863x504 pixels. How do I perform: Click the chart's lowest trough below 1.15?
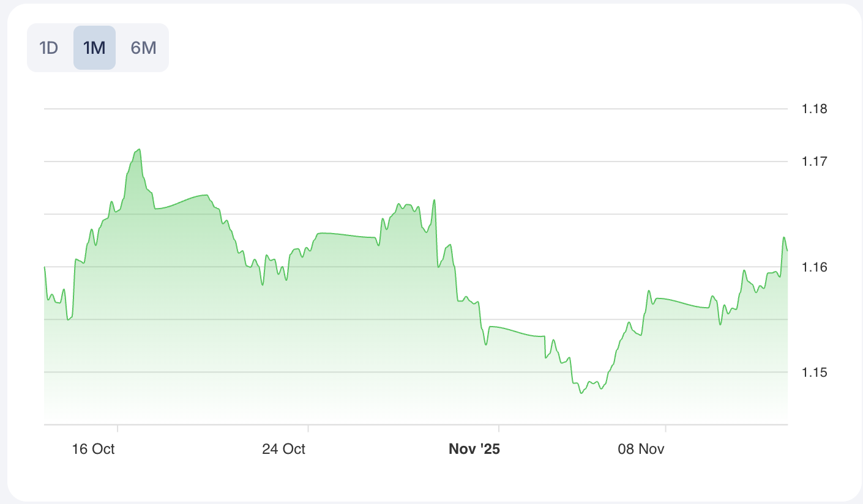pos(581,393)
